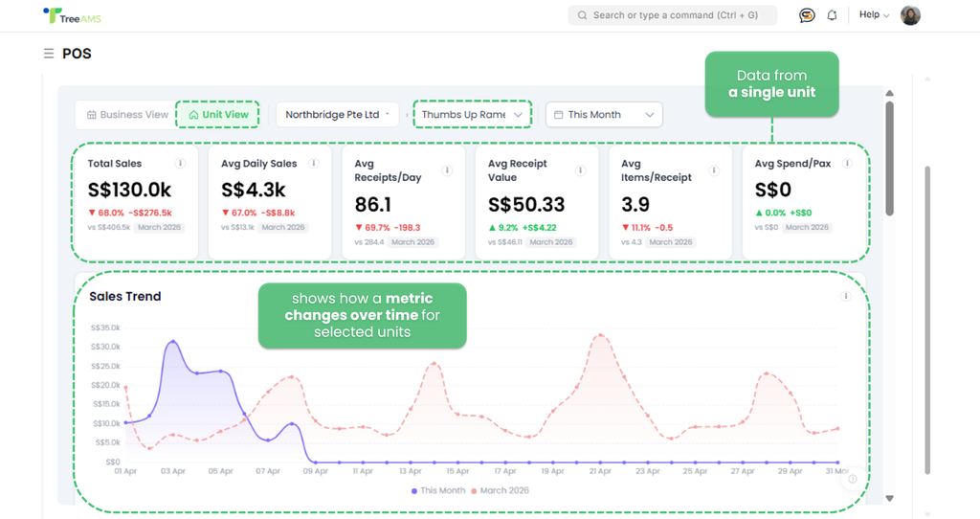The height and width of the screenshot is (519, 980).
Task: Open the This Month date dropdown
Action: click(x=603, y=115)
